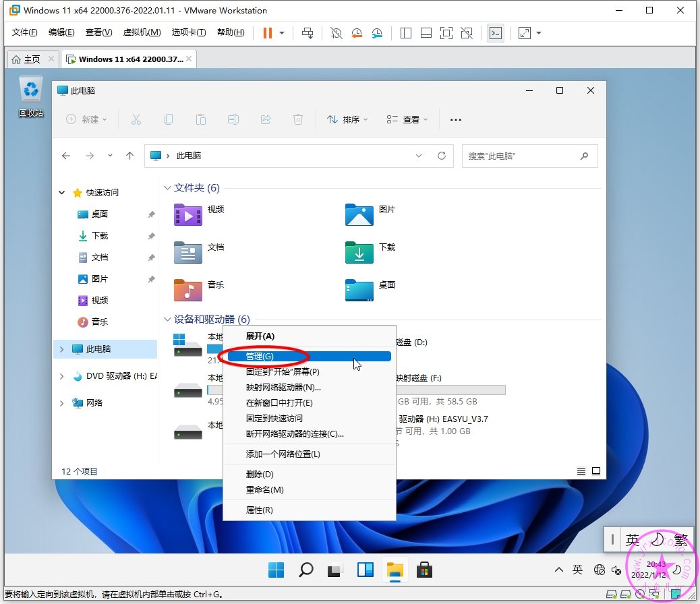The height and width of the screenshot is (604, 700).
Task: Click the 此电脑 address bar path
Action: tap(189, 155)
